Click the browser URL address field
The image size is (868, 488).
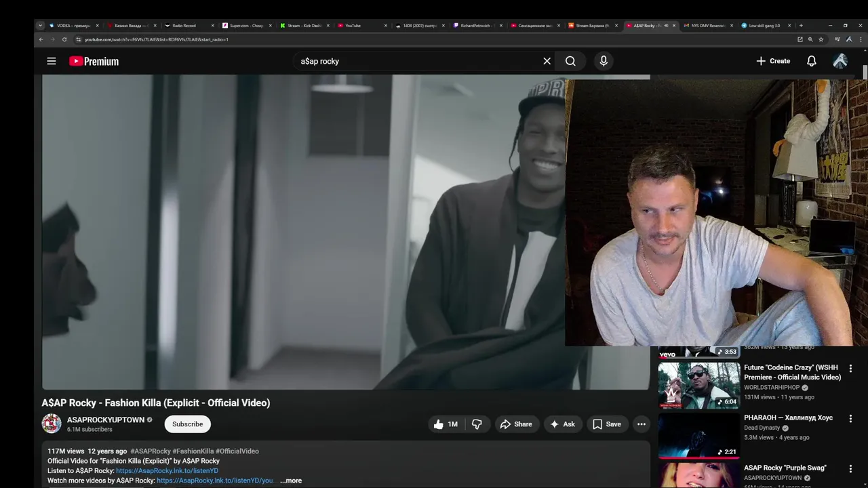pyautogui.click(x=434, y=39)
